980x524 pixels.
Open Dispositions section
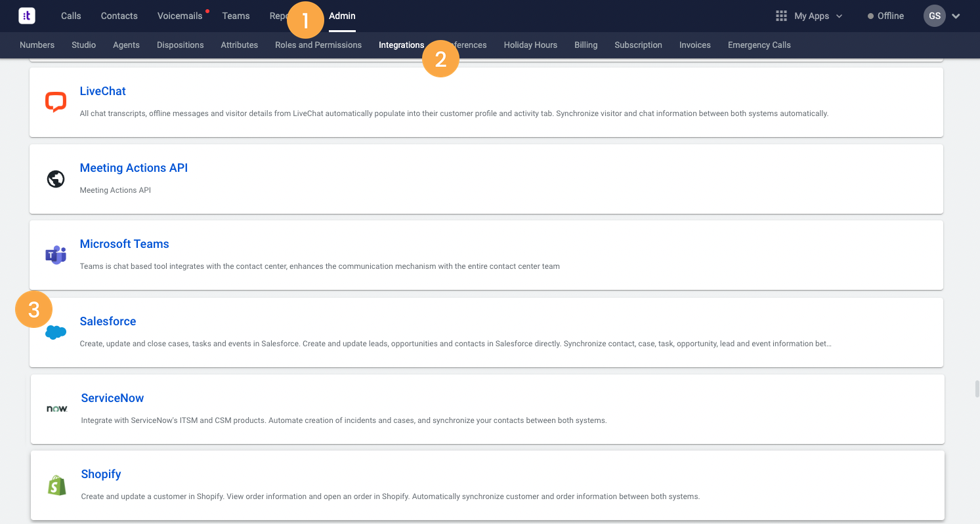181,45
